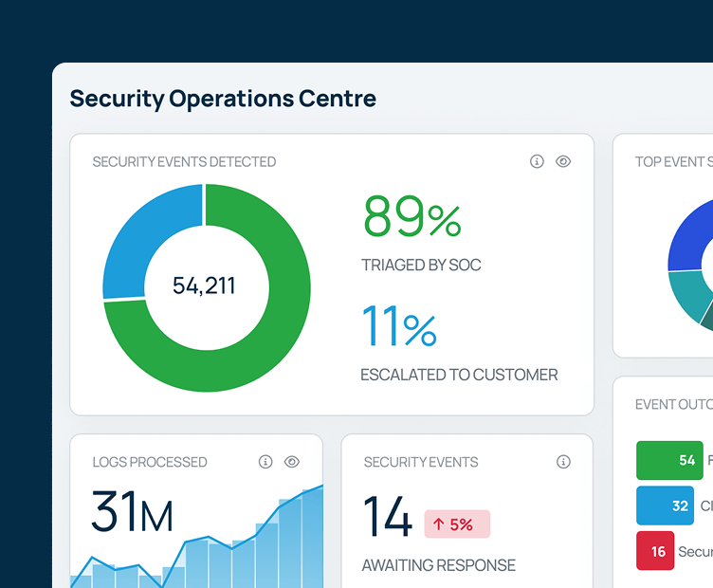Click the 14 awaiting response count
The height and width of the screenshot is (588, 713).
coord(387,519)
